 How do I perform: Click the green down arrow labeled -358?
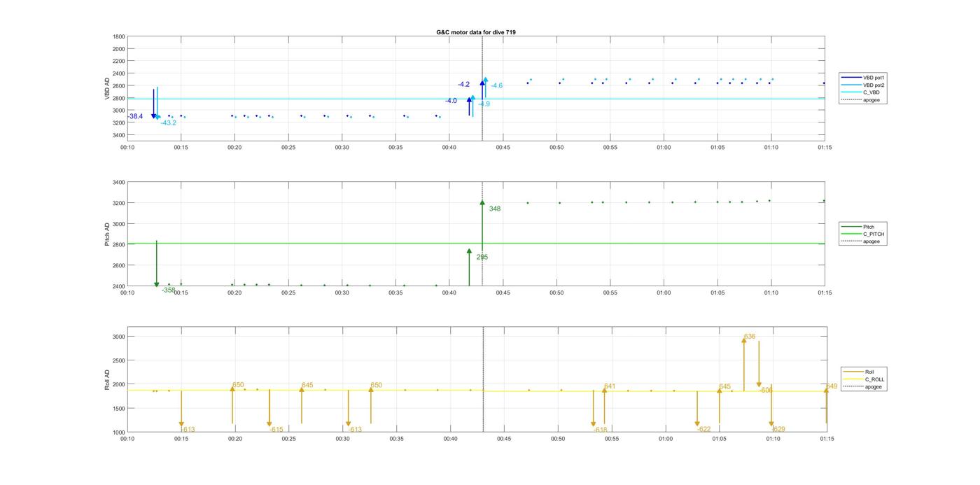point(156,264)
